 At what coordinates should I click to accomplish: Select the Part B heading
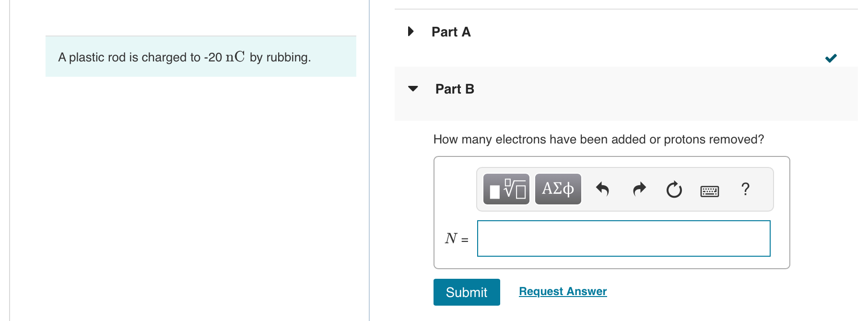(455, 89)
